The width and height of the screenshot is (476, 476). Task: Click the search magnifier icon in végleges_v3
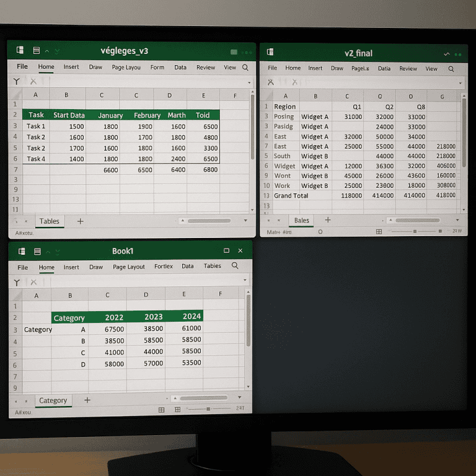click(x=245, y=68)
